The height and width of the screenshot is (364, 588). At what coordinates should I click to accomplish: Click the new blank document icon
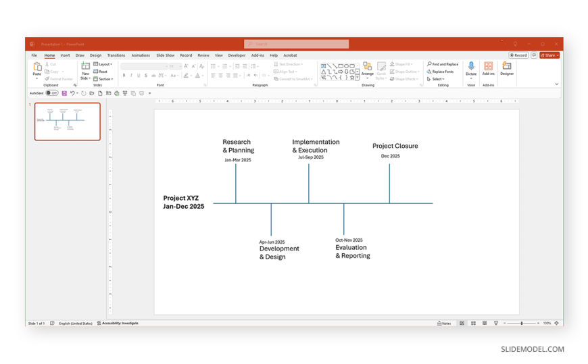pyautogui.click(x=100, y=93)
